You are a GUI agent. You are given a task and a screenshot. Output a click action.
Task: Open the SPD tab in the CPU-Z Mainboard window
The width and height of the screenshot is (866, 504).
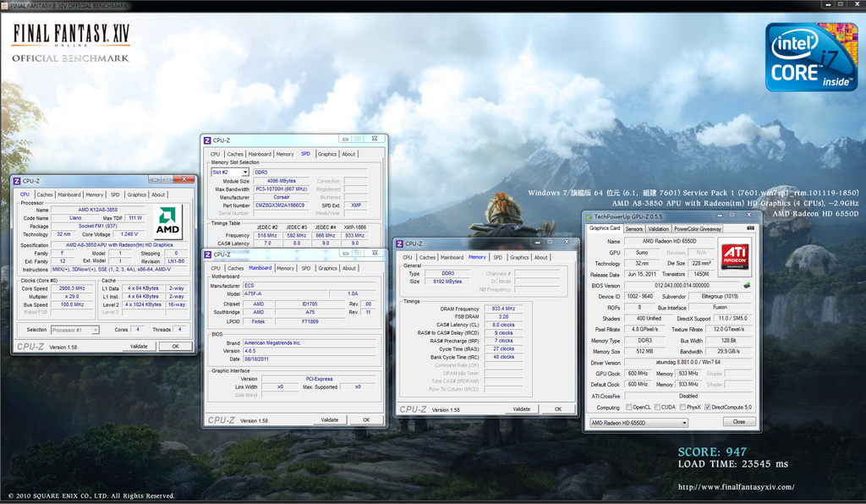tap(306, 268)
